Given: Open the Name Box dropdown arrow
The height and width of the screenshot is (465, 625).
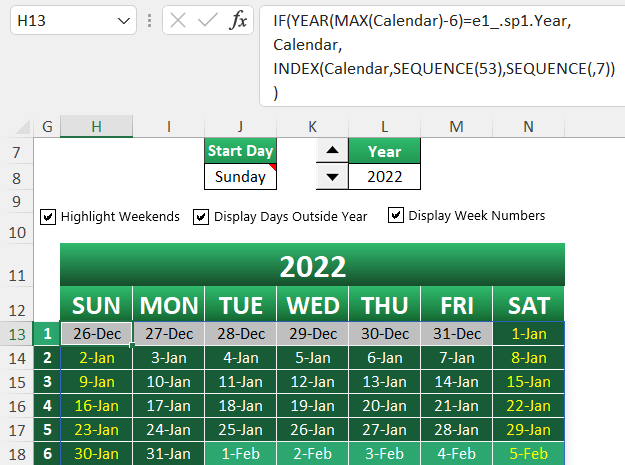Looking at the screenshot, I should 124,21.
